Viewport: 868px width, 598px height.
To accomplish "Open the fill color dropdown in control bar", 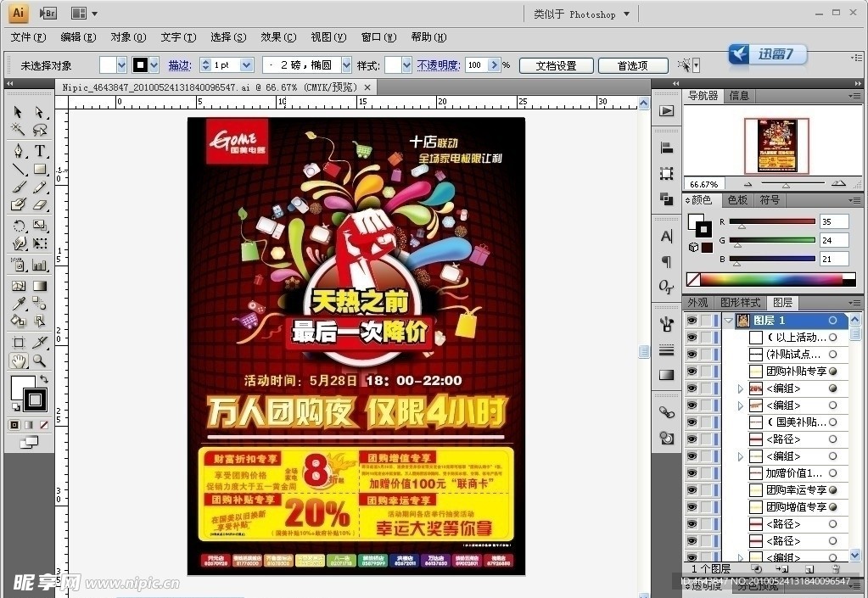I will (x=122, y=65).
